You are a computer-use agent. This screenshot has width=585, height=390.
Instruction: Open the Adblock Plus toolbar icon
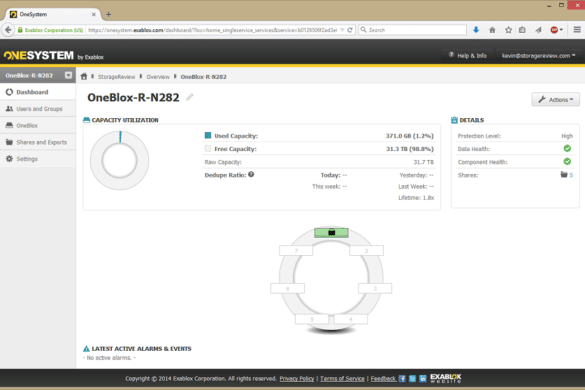tap(554, 30)
